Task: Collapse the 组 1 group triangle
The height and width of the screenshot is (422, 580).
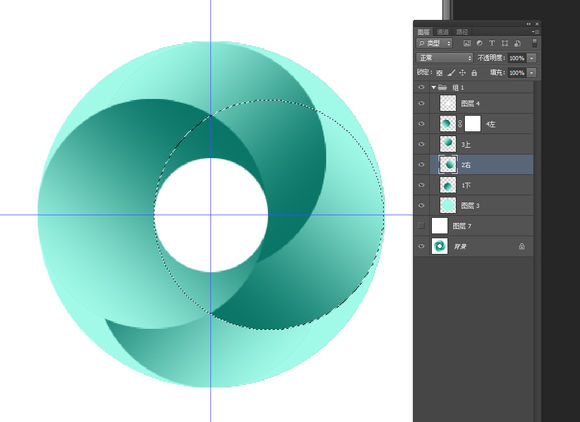Action: tap(434, 87)
